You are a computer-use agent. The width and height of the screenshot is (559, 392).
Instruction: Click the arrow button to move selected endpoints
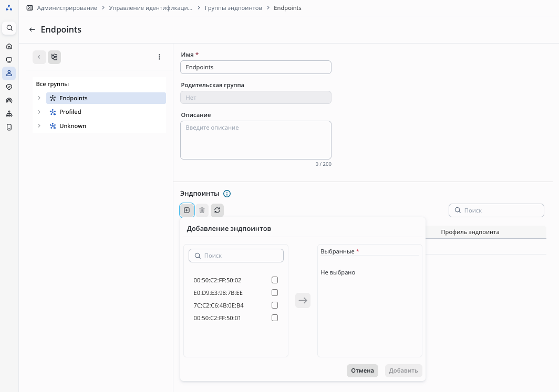pos(303,301)
